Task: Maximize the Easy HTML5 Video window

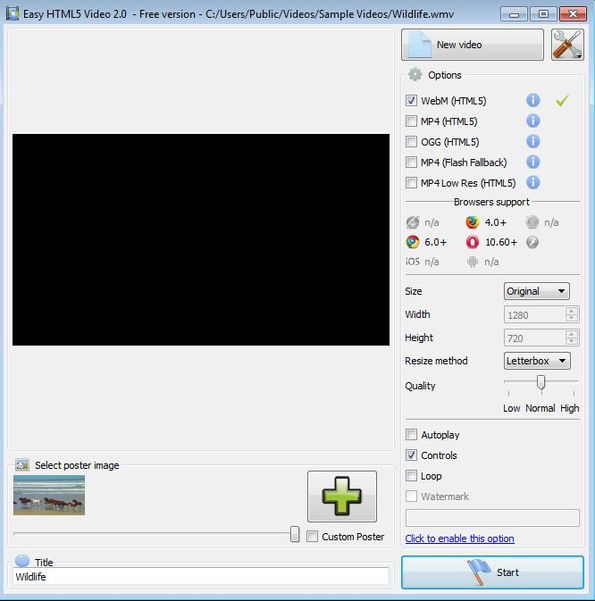Action: click(543, 14)
